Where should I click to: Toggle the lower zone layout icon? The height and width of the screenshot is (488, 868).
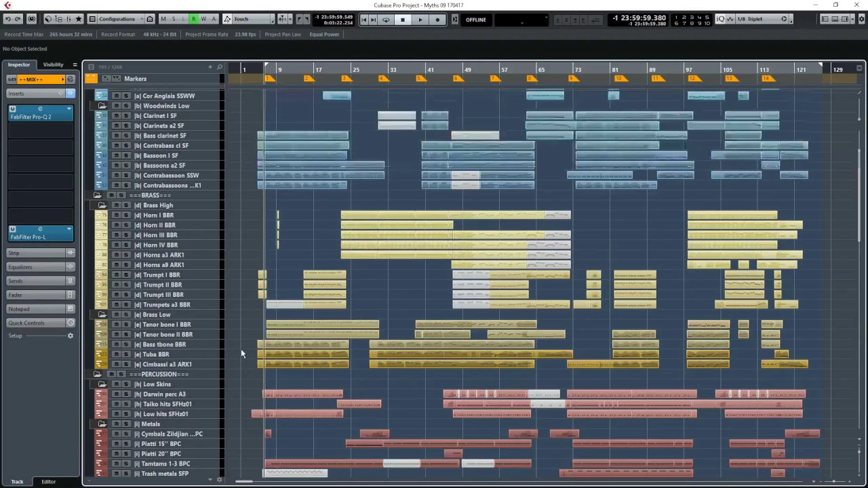tap(835, 19)
